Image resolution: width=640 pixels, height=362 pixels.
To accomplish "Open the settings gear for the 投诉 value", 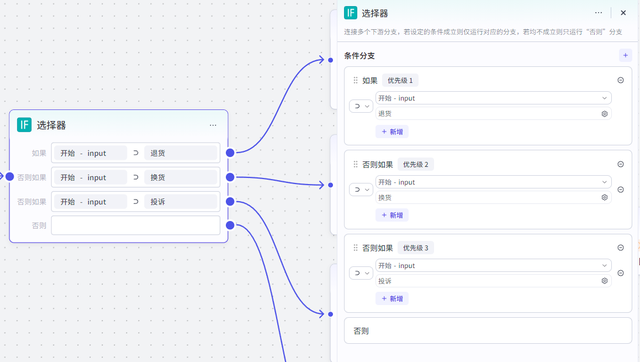I will click(x=604, y=281).
